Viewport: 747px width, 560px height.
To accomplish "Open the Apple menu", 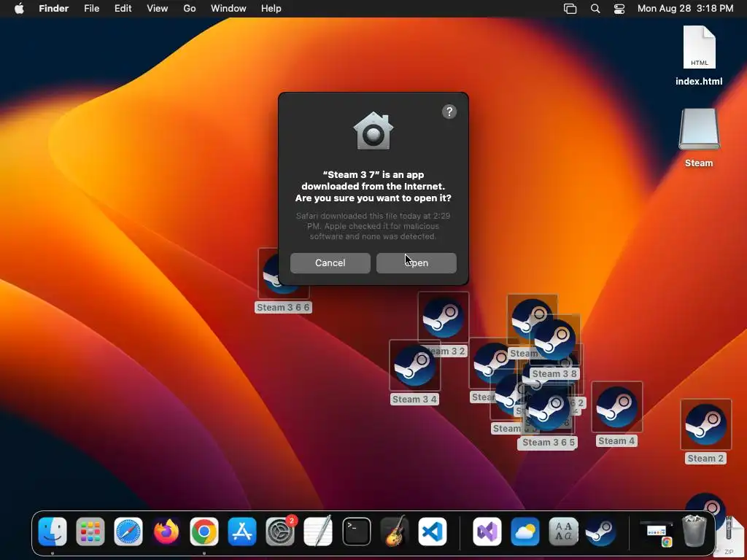I will [19, 9].
